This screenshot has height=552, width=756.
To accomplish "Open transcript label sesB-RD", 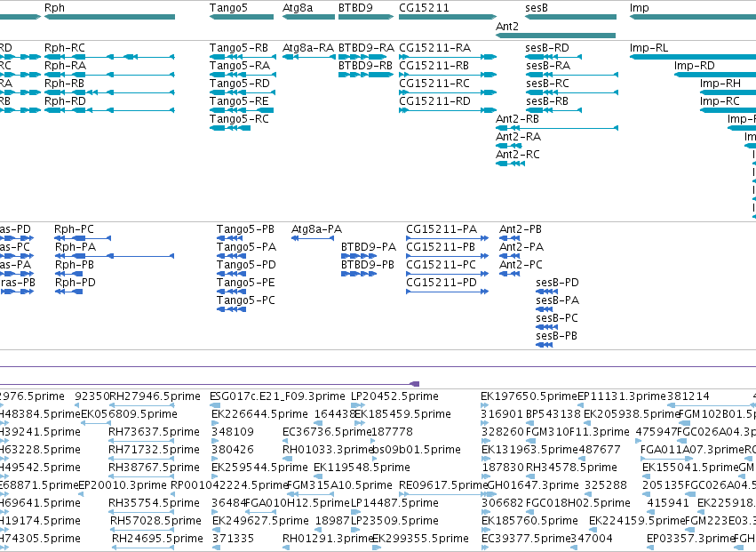I will (x=547, y=48).
